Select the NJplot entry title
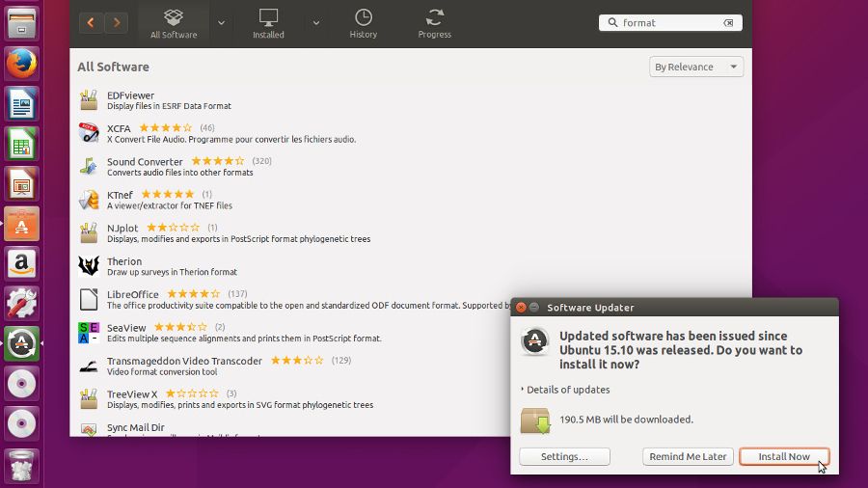This screenshot has height=488, width=868. coord(122,228)
